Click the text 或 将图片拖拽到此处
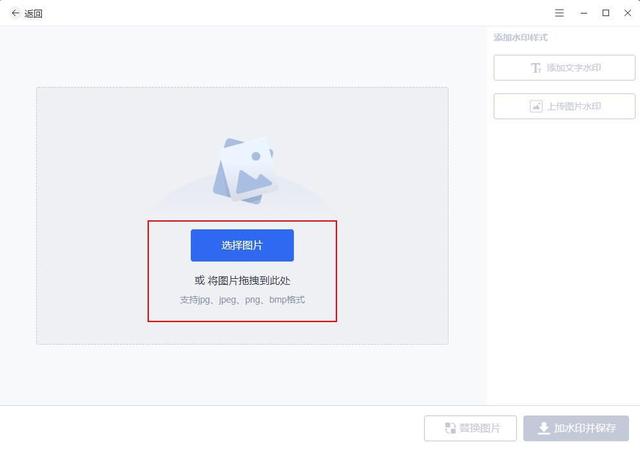 (242, 281)
